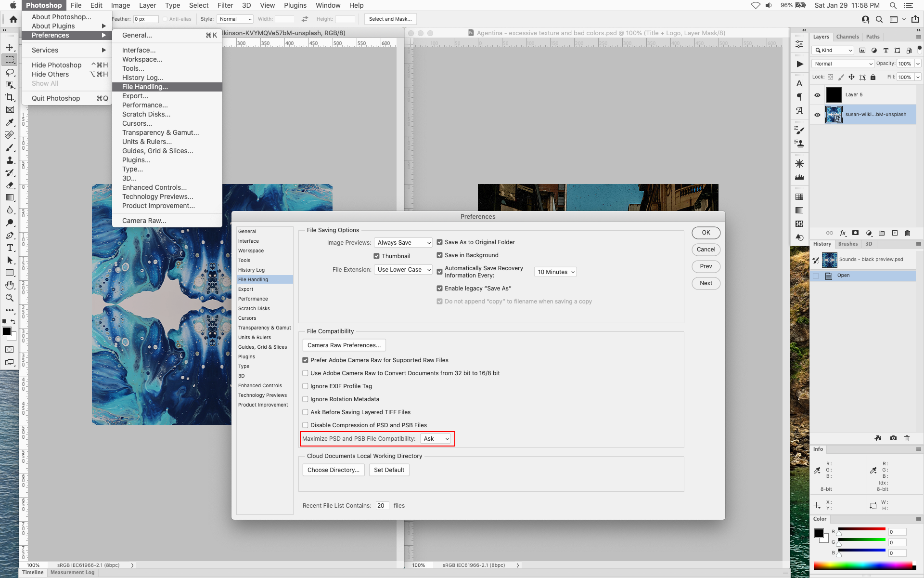Switch to the Channels tab
The image size is (924, 578).
click(x=847, y=37)
